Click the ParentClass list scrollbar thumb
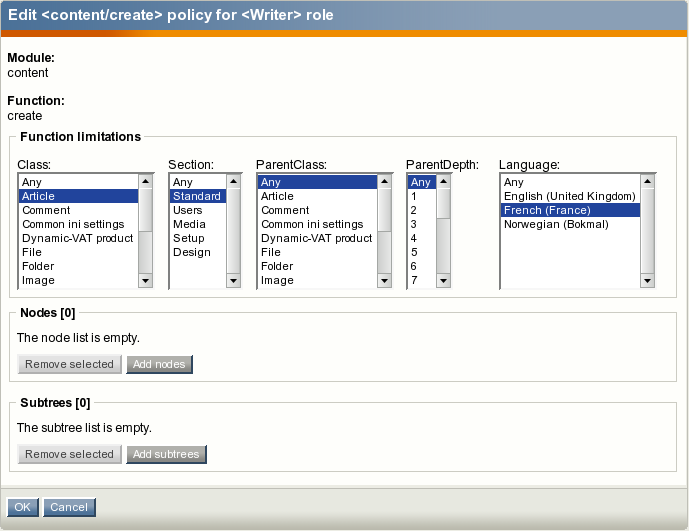This screenshot has width=689, height=531. [x=384, y=210]
